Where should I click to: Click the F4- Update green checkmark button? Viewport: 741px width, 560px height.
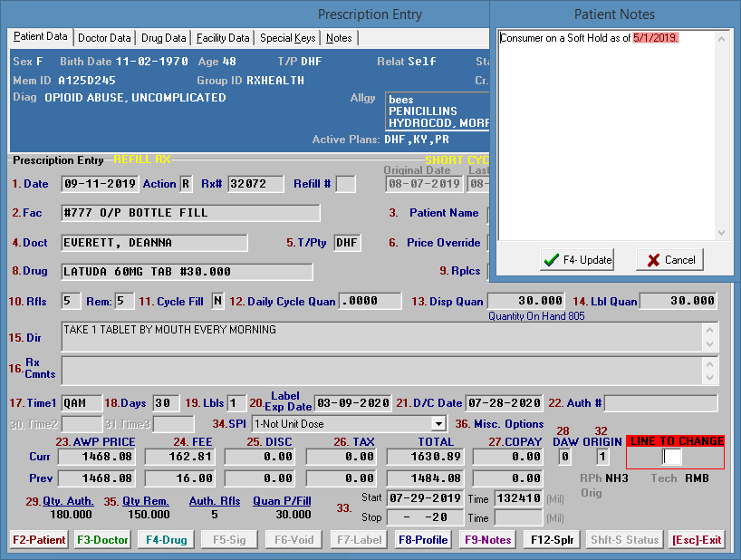(x=577, y=260)
